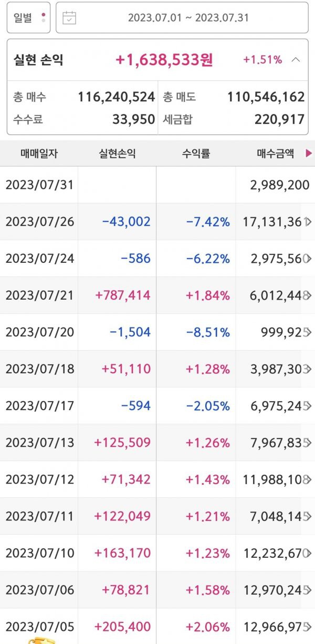Select the 매수금액 column header

(276, 154)
